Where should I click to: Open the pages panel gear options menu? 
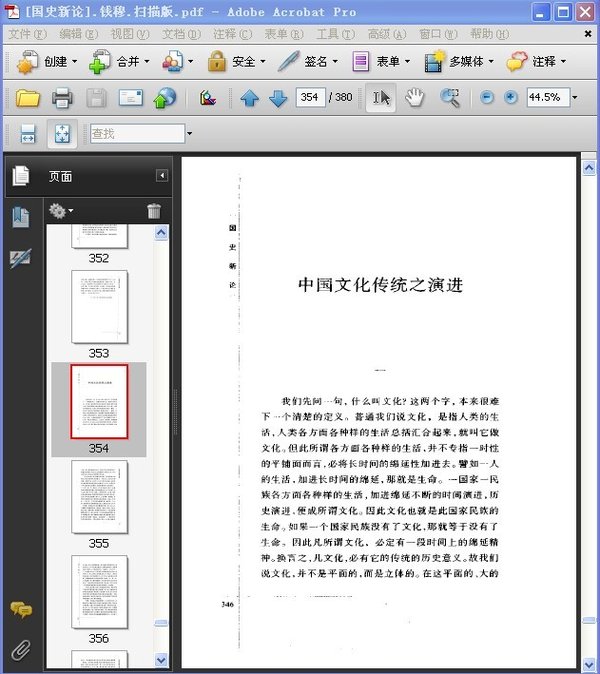(61, 211)
